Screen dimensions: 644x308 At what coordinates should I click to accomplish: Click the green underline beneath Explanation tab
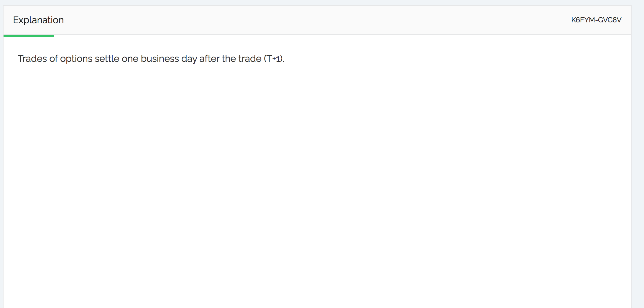pos(29,36)
